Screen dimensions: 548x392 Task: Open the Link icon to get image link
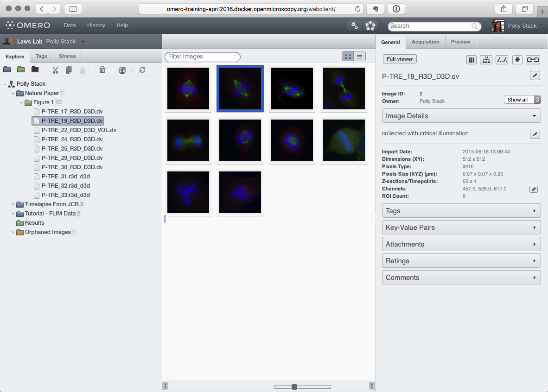[533, 59]
